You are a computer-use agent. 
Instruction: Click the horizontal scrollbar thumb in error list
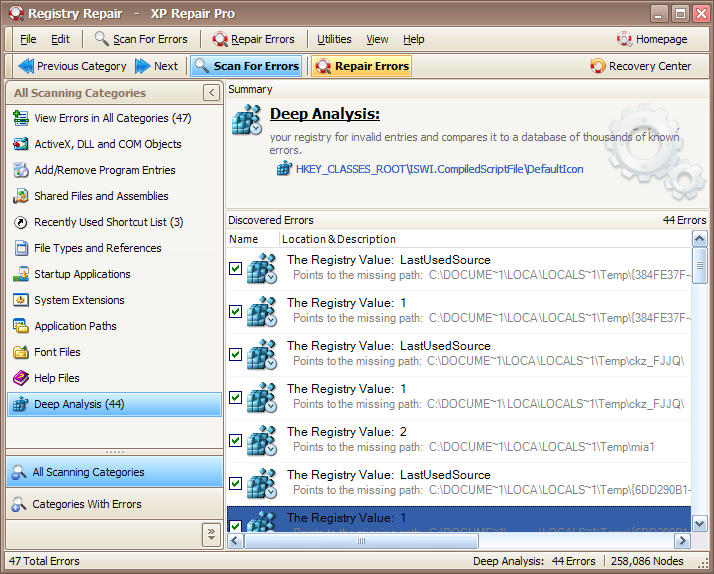coord(362,541)
